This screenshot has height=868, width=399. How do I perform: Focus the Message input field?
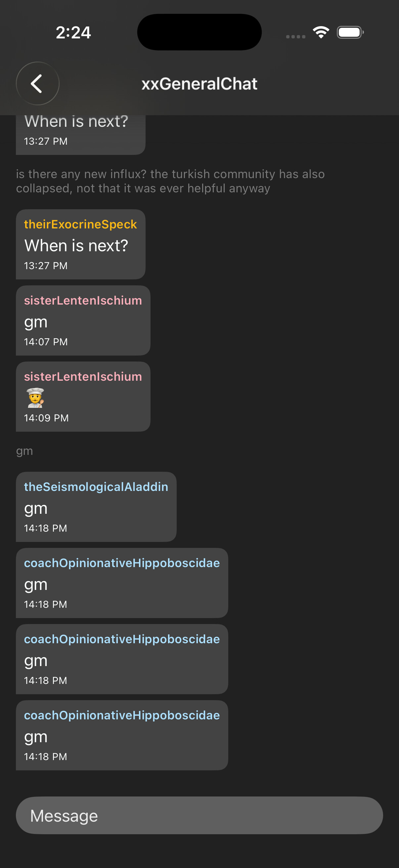coord(199,815)
